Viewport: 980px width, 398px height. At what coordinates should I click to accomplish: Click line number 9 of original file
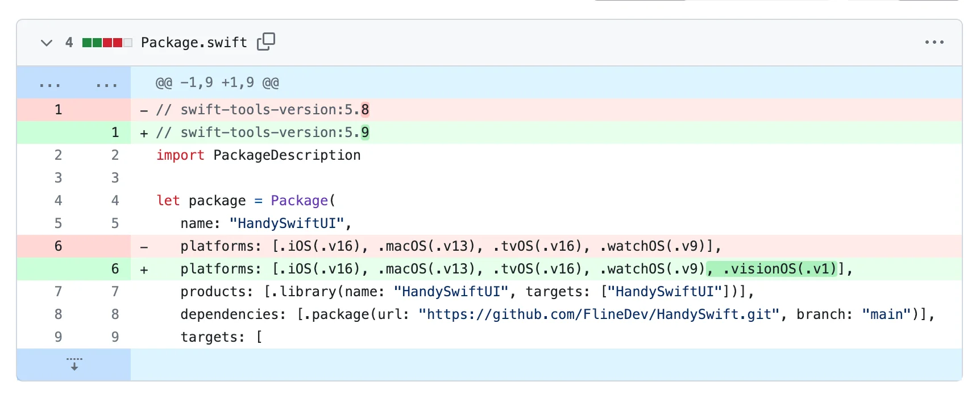click(x=58, y=337)
